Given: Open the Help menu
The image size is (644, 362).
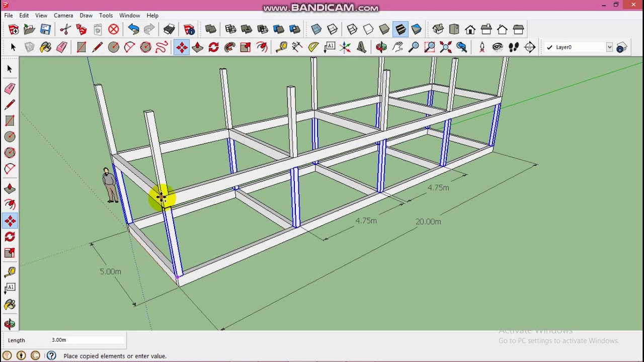Looking at the screenshot, I should click(x=152, y=16).
